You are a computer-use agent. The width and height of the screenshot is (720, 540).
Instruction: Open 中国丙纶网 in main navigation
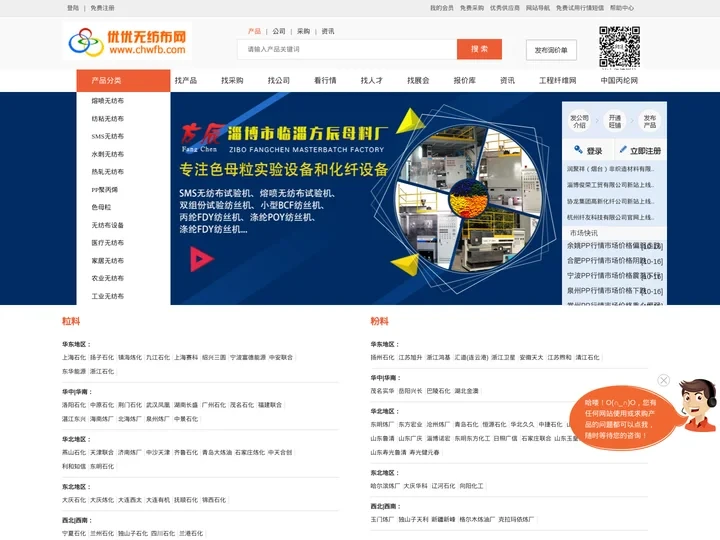click(619, 80)
